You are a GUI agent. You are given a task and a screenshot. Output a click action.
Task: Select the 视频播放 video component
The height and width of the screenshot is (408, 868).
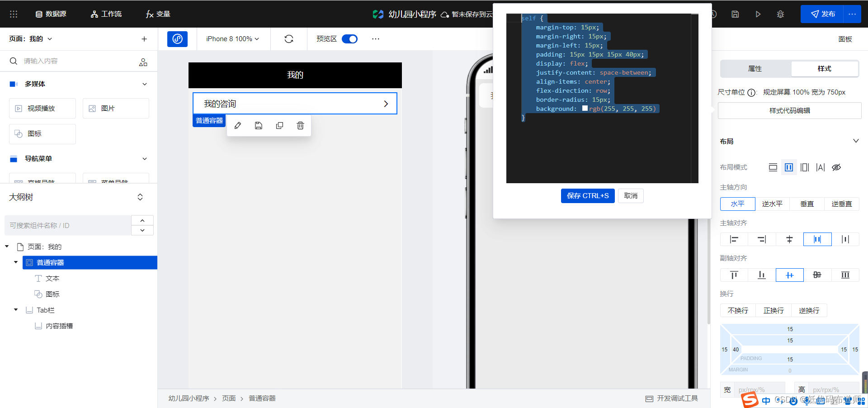click(x=42, y=109)
